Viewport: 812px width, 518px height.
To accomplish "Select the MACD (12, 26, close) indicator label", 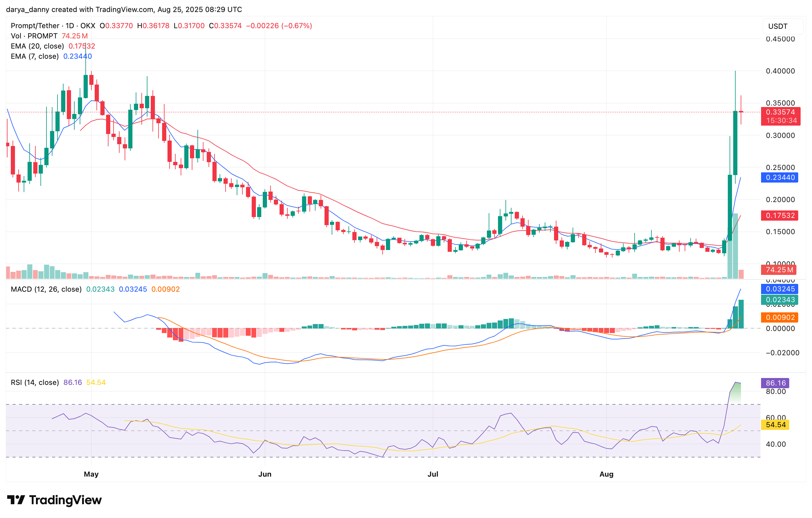I will tap(46, 289).
